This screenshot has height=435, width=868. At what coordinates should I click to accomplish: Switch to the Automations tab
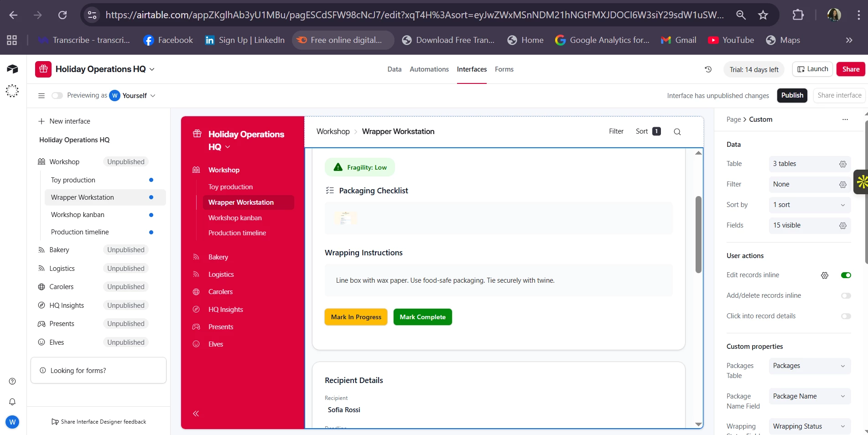click(x=429, y=69)
